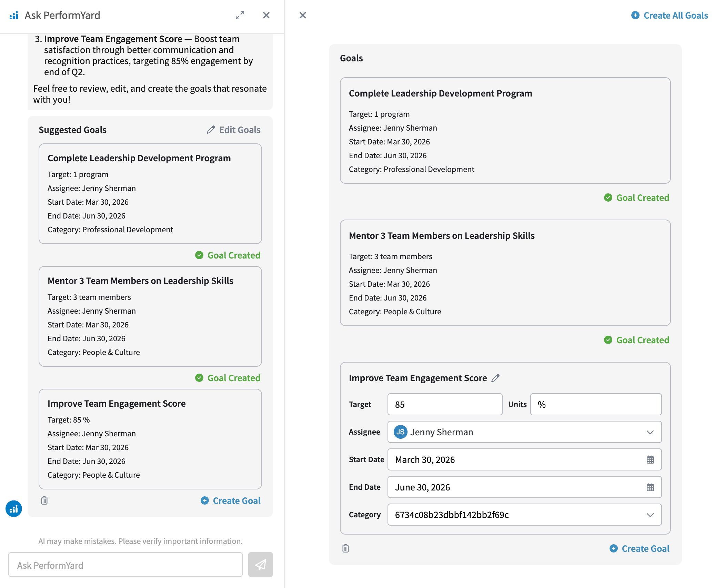
Task: Click the pencil icon beside Improve Team Engagement Score
Action: [x=495, y=378]
